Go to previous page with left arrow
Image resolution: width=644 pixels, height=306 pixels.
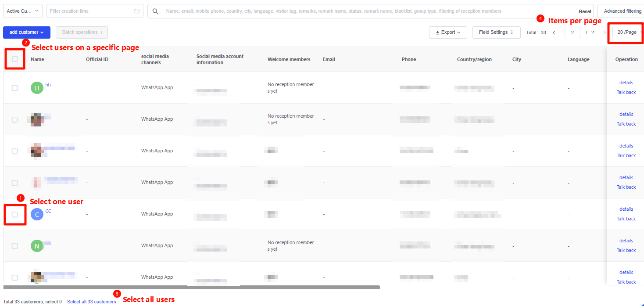554,32
